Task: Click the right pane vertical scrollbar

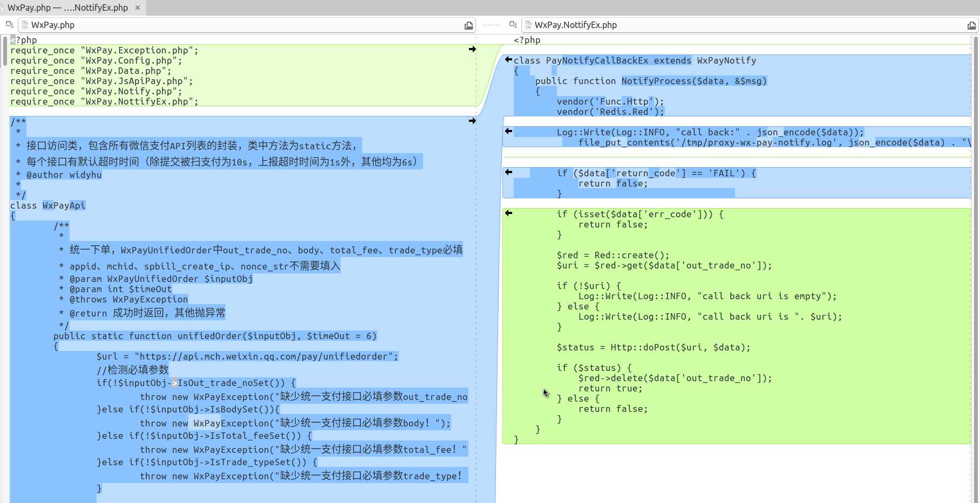Action: [x=976, y=268]
